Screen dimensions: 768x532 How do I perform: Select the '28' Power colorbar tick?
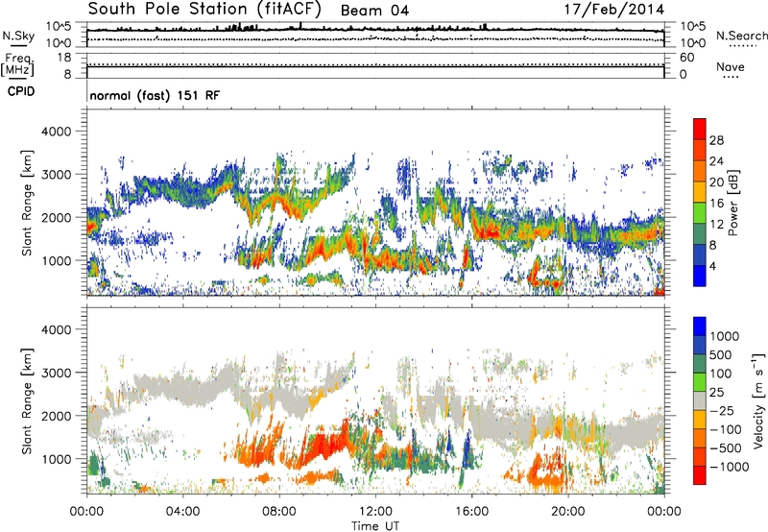[x=716, y=140]
